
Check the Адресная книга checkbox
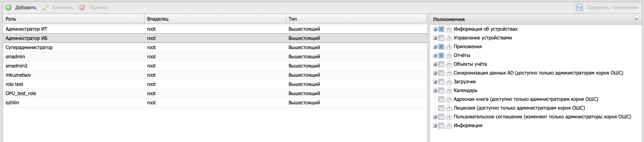point(441,99)
